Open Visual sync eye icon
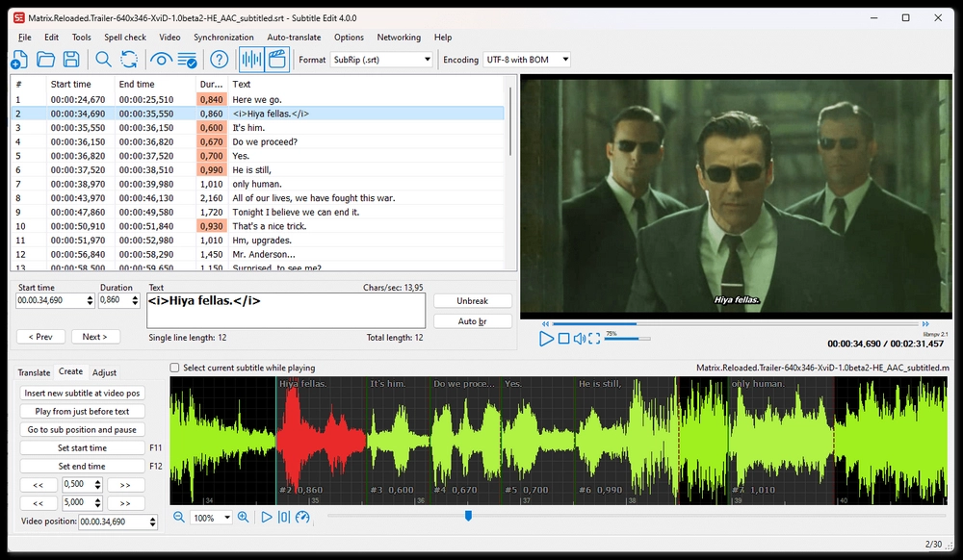The height and width of the screenshot is (560, 963). [x=161, y=60]
